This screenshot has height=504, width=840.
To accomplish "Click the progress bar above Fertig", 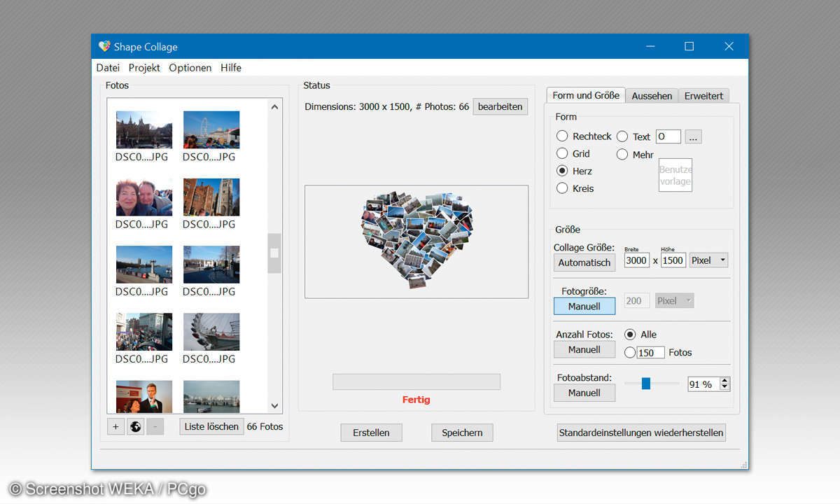I will [416, 381].
